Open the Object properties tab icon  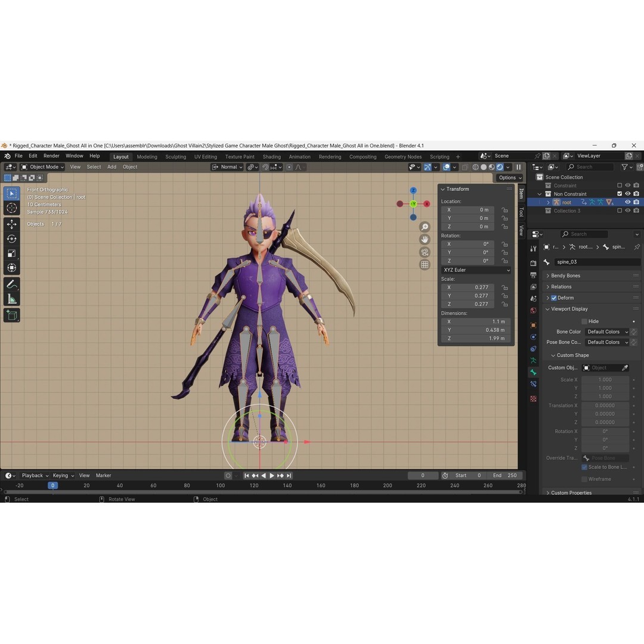pos(533,326)
